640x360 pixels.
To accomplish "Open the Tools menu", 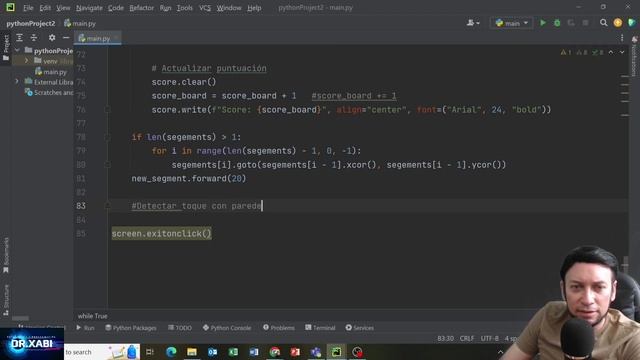I will tap(184, 8).
